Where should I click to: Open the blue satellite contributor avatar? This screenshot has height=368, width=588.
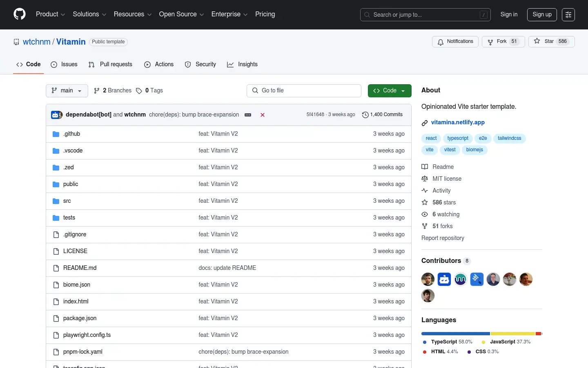point(477,279)
